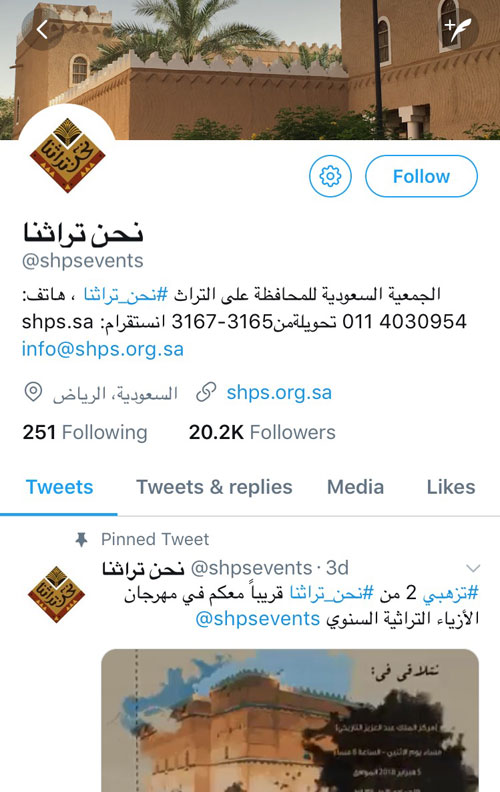Follow the @shpsevents account

point(421,176)
